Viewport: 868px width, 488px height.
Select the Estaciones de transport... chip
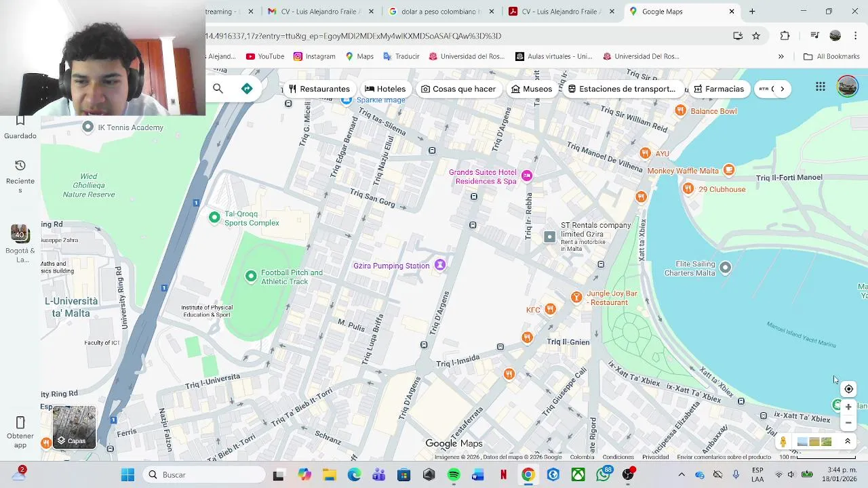(x=622, y=89)
